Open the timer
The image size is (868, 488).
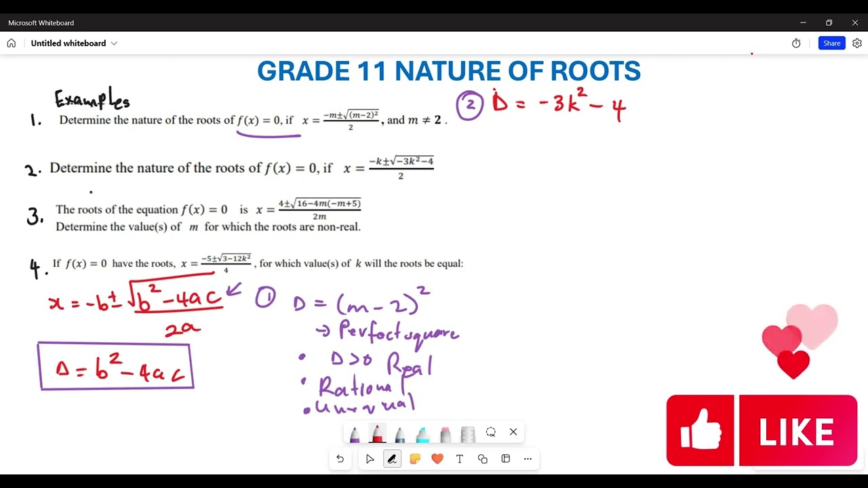point(796,43)
